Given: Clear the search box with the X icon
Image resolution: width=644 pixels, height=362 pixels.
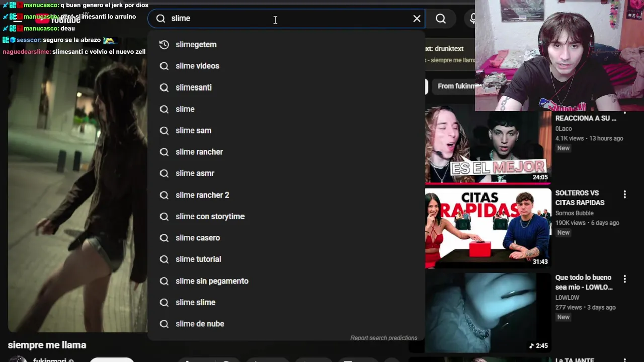Looking at the screenshot, I should coord(417,19).
